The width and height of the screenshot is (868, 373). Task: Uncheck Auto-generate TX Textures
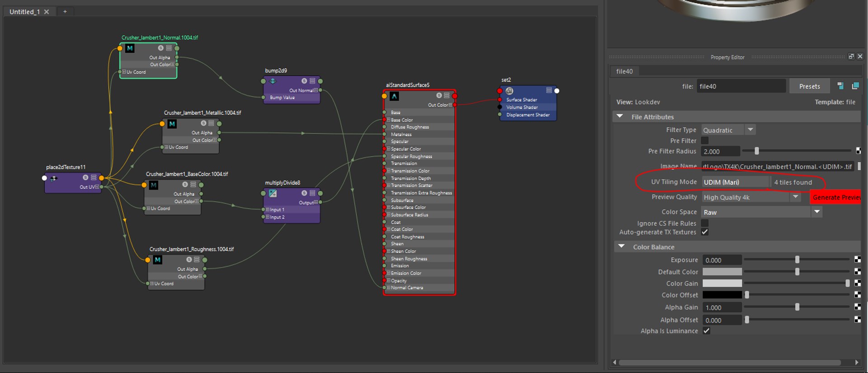pos(705,232)
